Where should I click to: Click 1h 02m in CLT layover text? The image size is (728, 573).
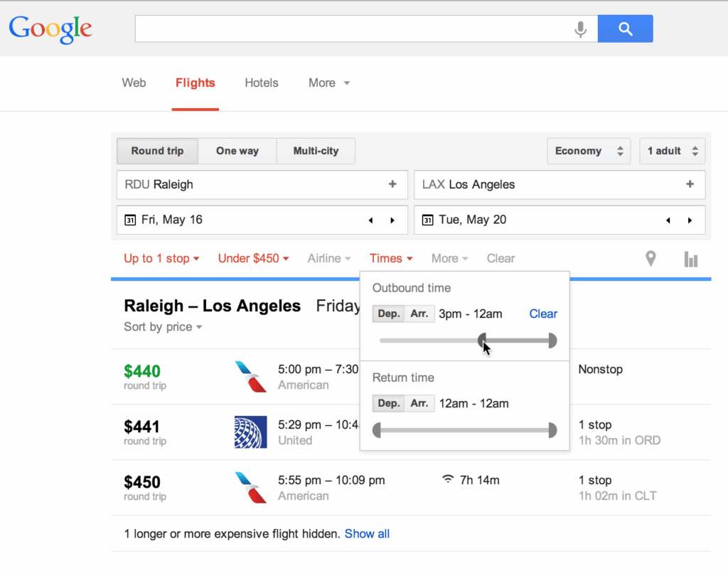coord(618,496)
